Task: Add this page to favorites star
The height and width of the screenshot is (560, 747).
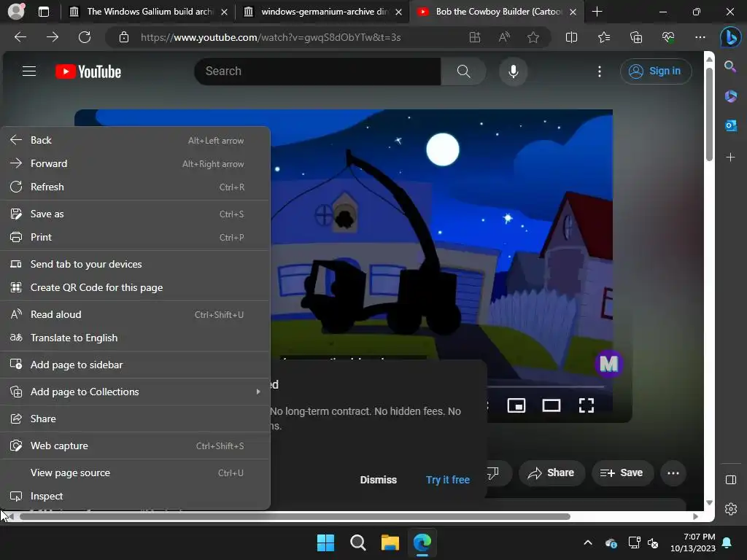Action: point(533,37)
